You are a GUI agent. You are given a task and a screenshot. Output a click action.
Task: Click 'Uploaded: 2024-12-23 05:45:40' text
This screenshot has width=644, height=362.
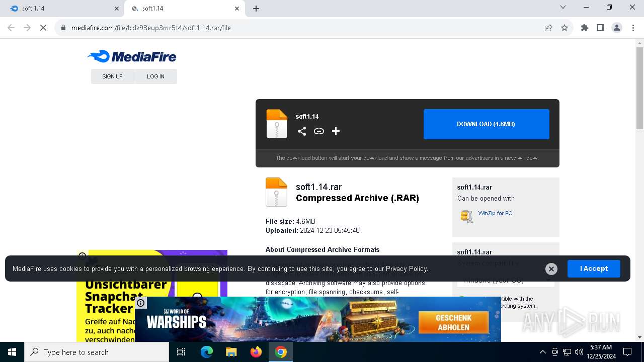pos(312,231)
